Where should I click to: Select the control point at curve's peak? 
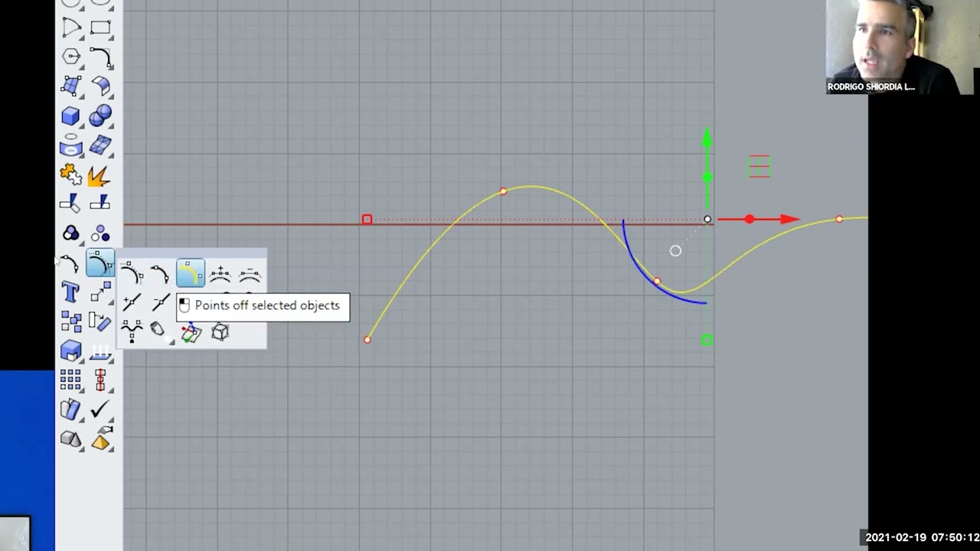click(503, 191)
